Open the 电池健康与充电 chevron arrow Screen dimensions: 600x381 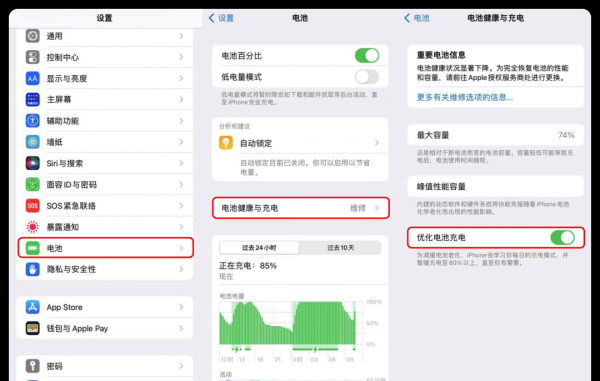click(377, 208)
